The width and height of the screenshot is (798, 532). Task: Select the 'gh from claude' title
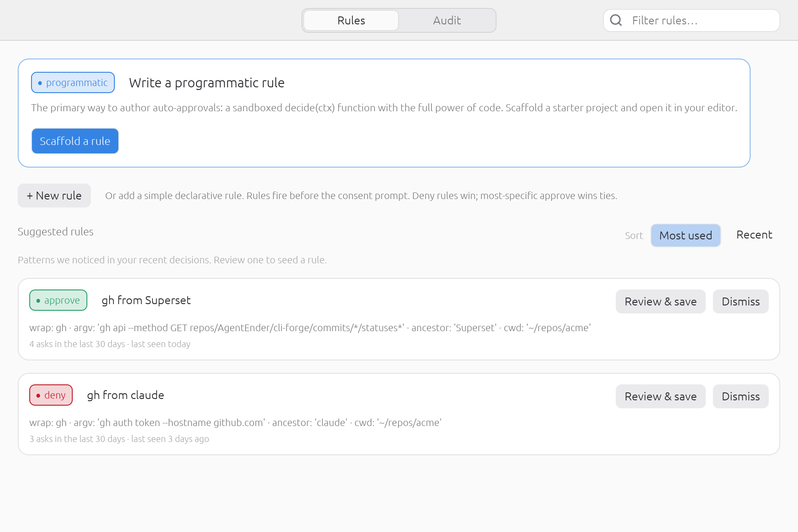pos(125,395)
